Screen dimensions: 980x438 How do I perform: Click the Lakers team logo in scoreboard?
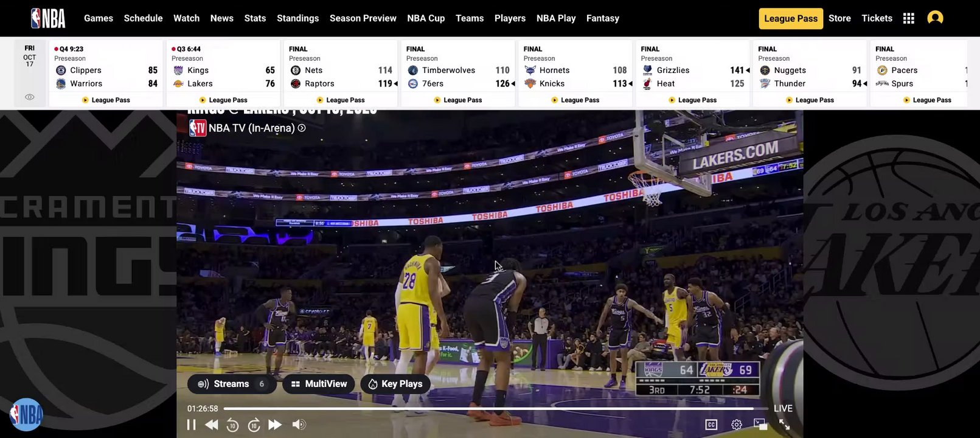coord(178,84)
